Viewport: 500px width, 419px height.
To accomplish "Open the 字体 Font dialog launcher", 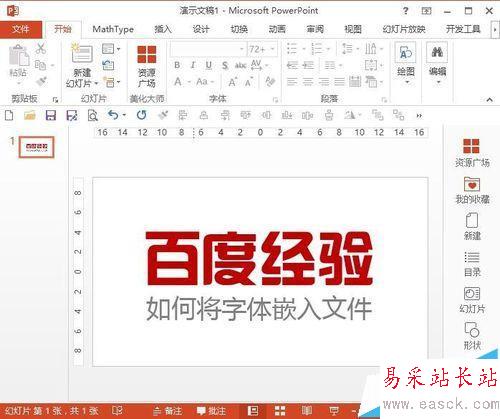I will (275, 100).
